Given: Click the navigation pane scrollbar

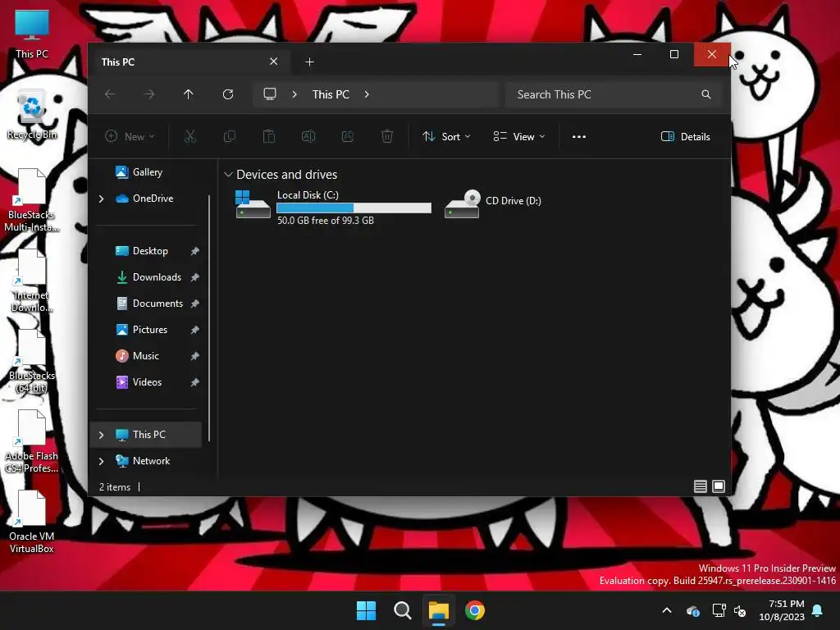Looking at the screenshot, I should (x=209, y=318).
